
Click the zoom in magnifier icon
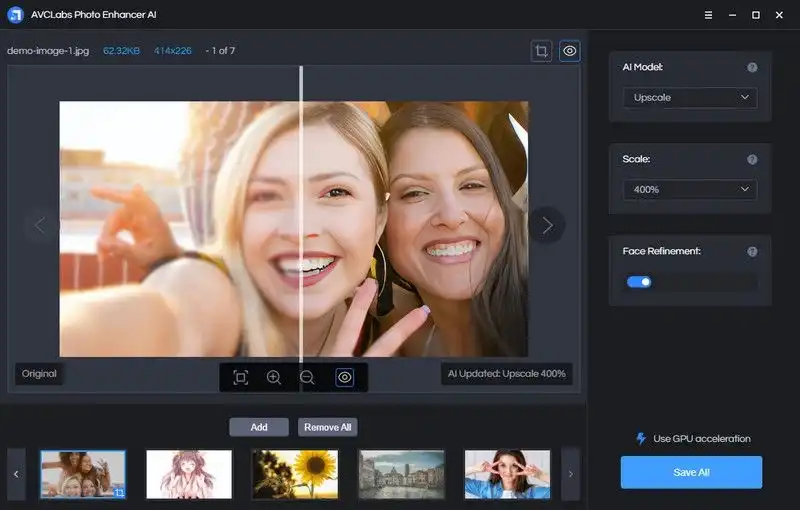point(273,377)
